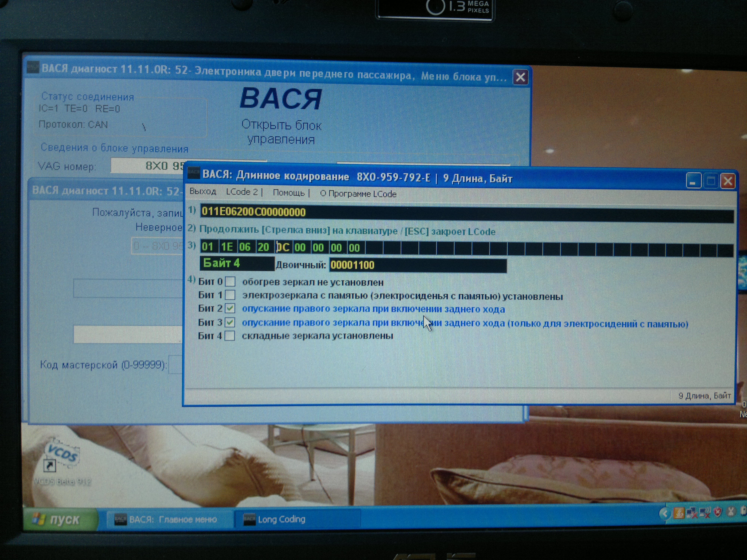Uncheck Бит 2 right mirror lowering option
Image resolution: width=747 pixels, height=560 pixels.
point(230,308)
